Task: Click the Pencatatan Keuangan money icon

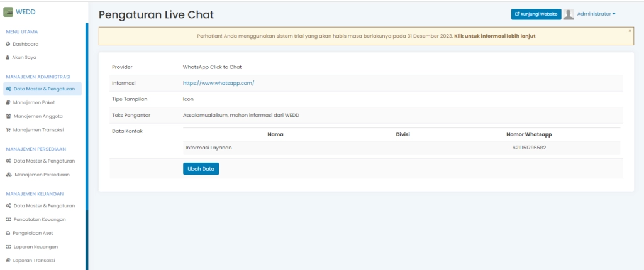Action: tap(8, 219)
